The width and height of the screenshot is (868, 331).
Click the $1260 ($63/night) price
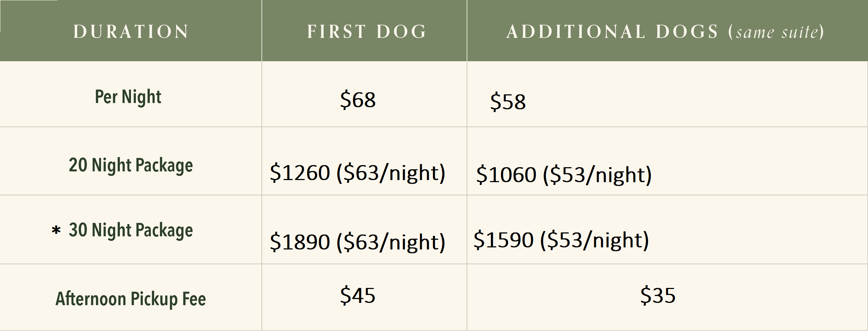tap(358, 173)
